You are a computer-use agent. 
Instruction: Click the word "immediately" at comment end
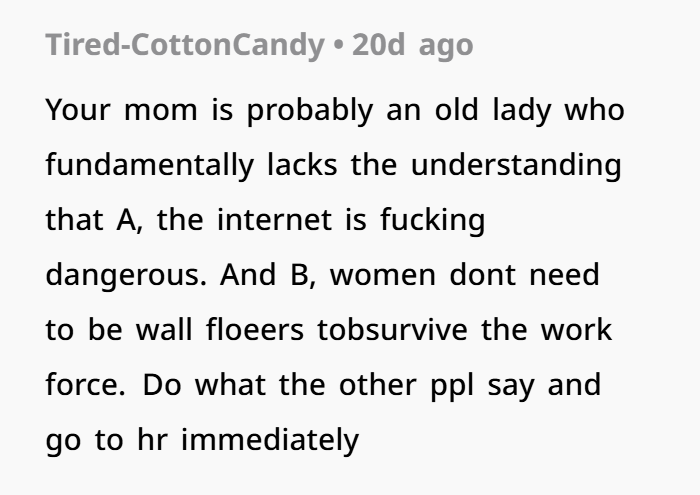(269, 440)
